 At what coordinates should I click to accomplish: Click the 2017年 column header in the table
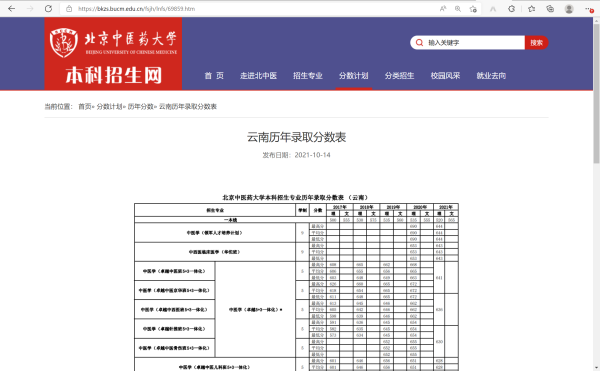point(339,207)
